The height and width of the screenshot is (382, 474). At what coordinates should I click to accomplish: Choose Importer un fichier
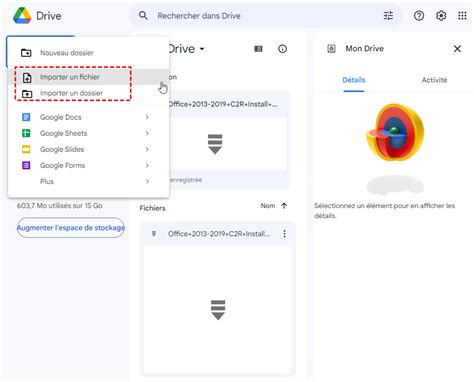click(89, 77)
